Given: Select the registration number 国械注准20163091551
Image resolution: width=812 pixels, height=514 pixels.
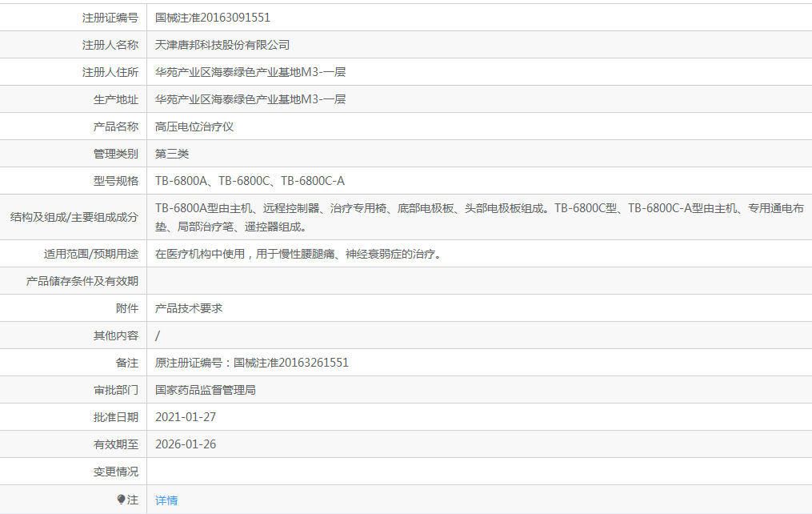Looking at the screenshot, I should (x=213, y=16).
